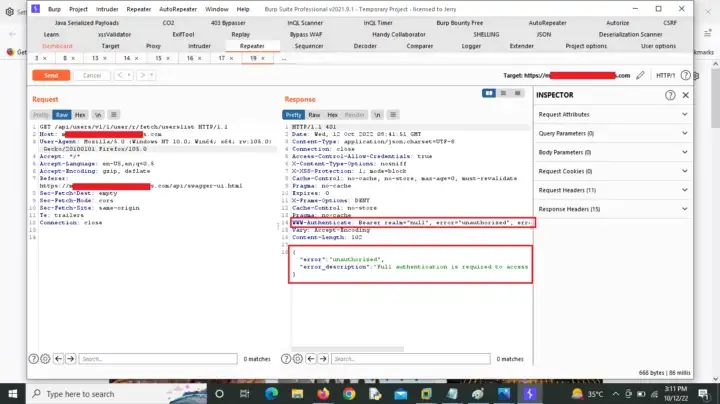
Task: Open the response options menu icon
Action: point(393,115)
